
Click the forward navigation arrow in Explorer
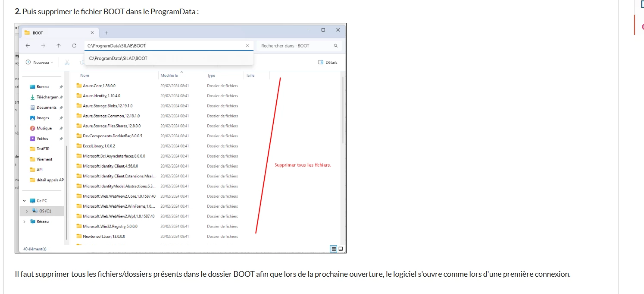click(x=43, y=46)
